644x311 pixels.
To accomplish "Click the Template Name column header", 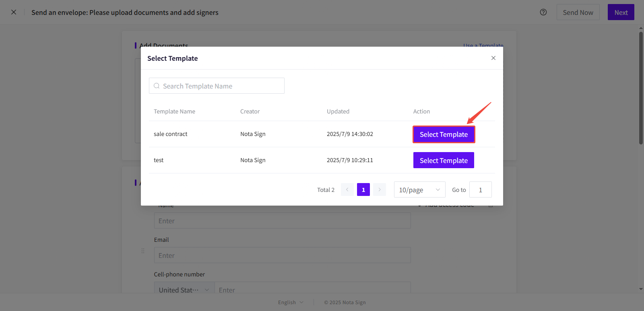I will click(174, 111).
